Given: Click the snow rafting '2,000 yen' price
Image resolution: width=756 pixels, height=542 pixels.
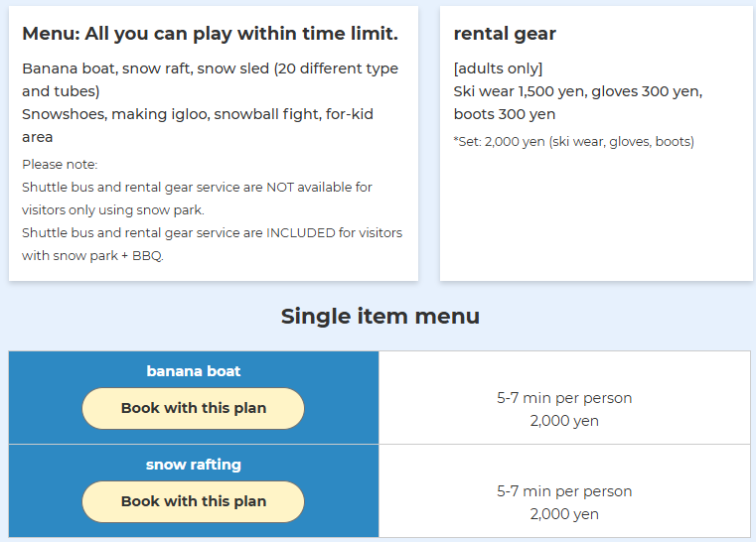Looking at the screenshot, I should click(564, 514).
